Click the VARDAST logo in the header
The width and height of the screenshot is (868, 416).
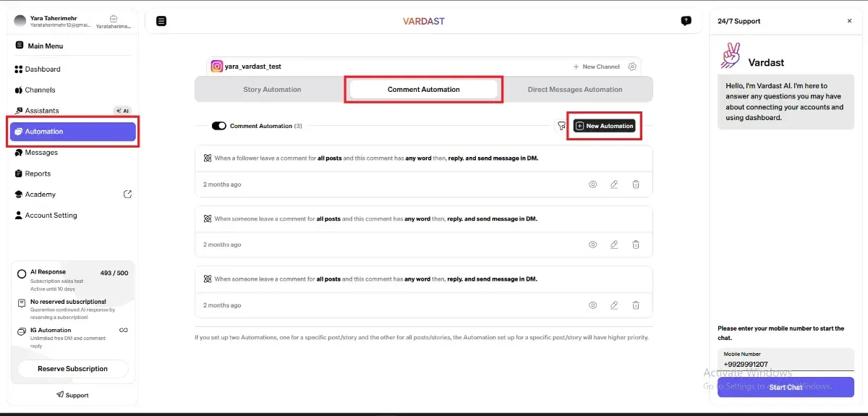[x=424, y=21]
